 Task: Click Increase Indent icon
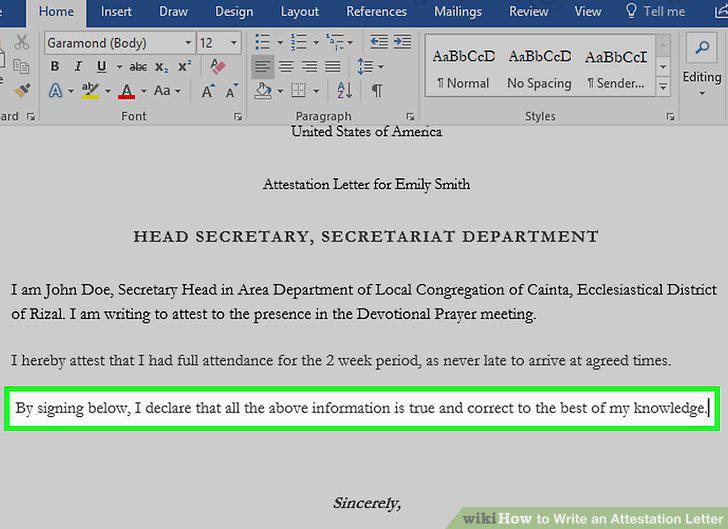click(402, 42)
